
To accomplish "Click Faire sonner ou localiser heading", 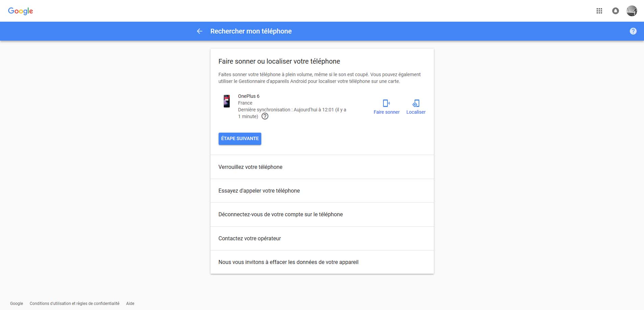I will 279,61.
